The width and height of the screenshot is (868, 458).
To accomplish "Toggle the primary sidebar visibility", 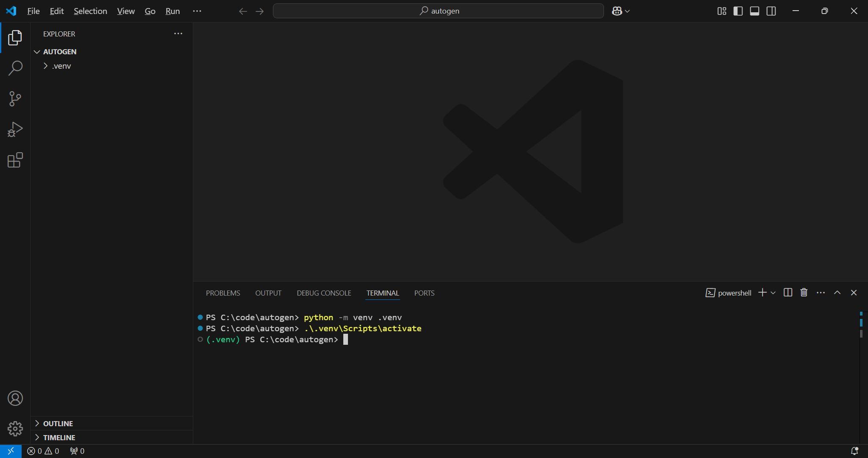I will 738,11.
